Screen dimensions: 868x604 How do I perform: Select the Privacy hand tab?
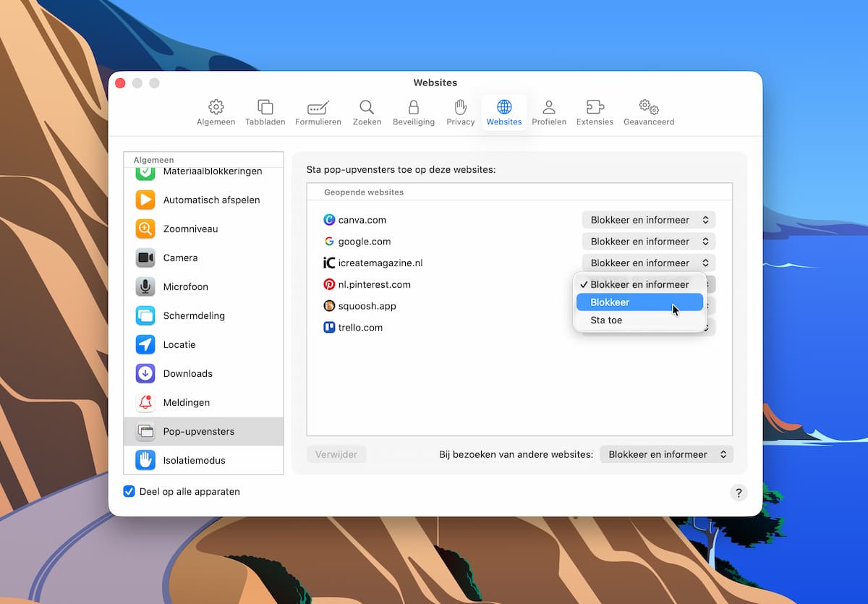(460, 113)
